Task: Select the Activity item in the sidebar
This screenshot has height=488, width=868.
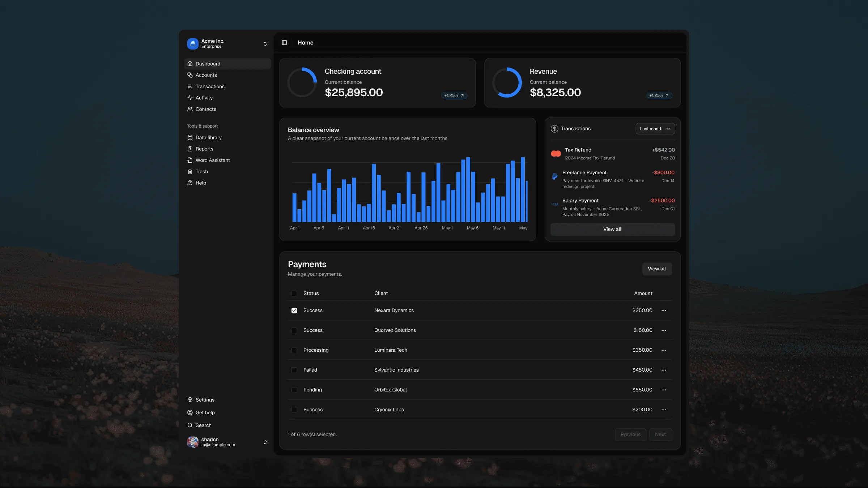Action: tap(204, 98)
